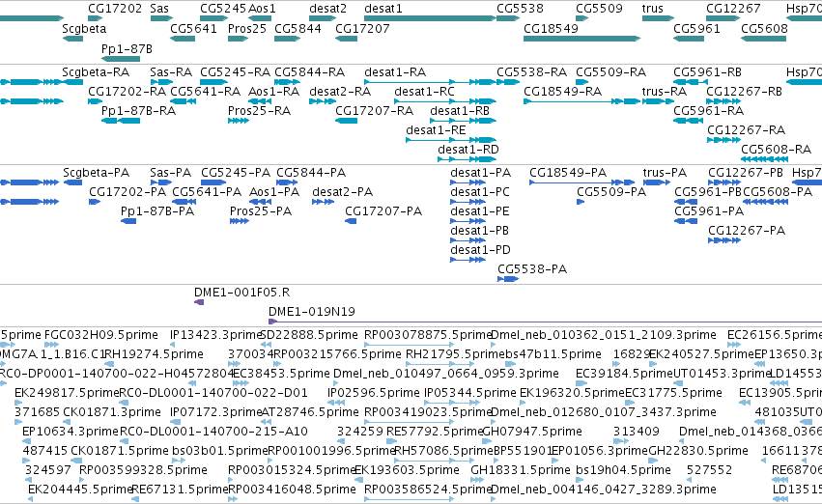The image size is (822, 504).
Task: Click the desat1-PC protein label
Action: (x=480, y=192)
